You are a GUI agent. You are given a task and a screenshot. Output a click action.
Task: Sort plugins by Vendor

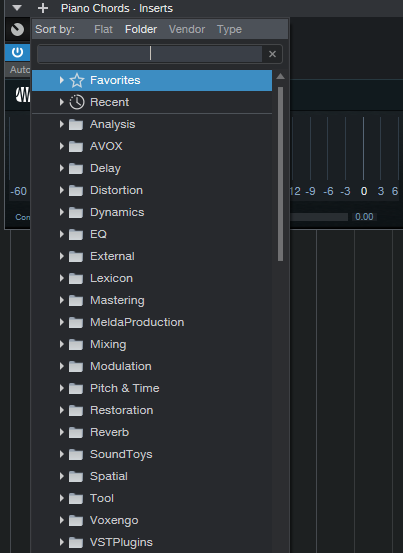187,29
